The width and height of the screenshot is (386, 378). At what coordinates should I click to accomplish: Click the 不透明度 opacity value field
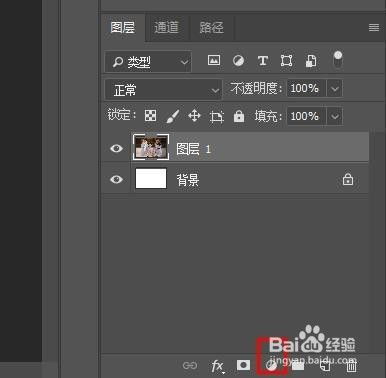(x=306, y=89)
